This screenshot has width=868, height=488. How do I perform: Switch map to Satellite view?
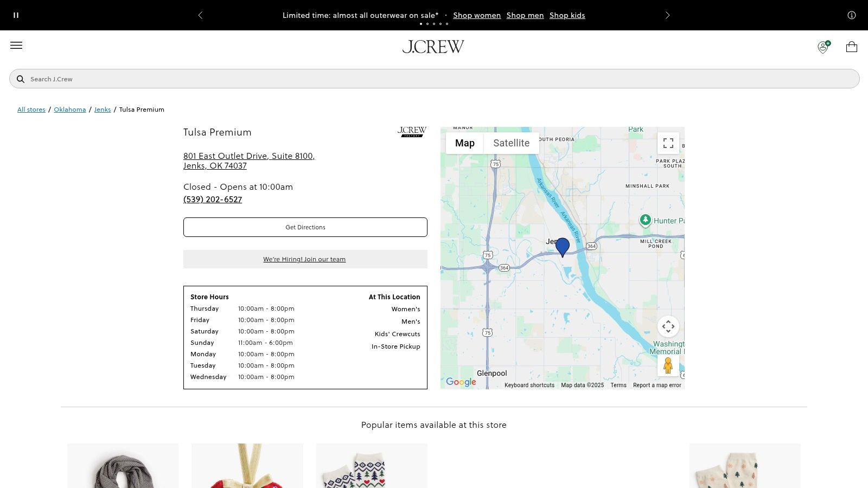click(x=511, y=143)
